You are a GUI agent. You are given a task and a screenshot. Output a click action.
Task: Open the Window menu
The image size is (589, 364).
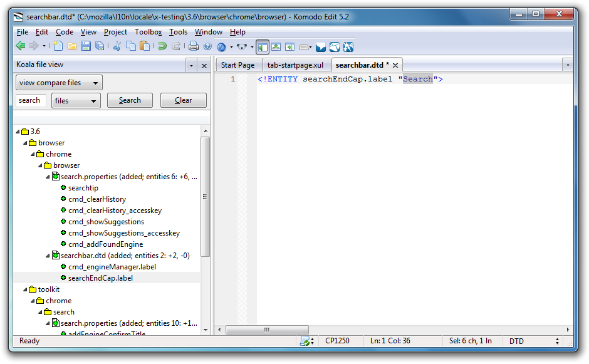pyautogui.click(x=209, y=32)
